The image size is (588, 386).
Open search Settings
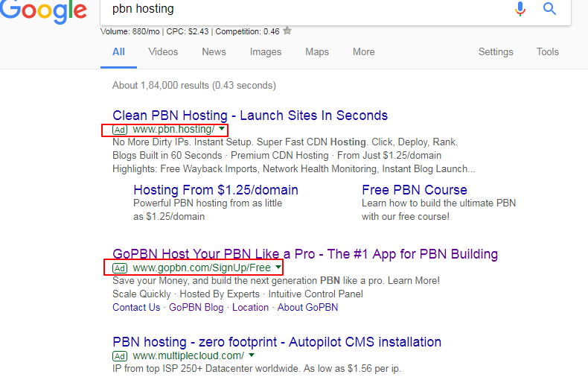[x=496, y=52]
